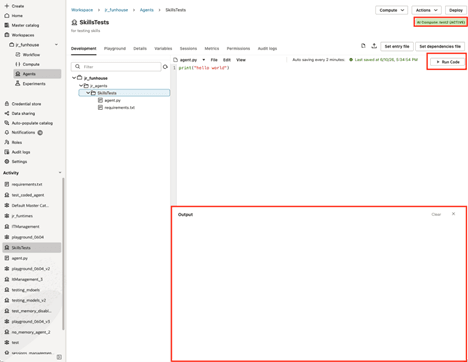Open the agent.py file dropdown arrow

click(x=204, y=60)
